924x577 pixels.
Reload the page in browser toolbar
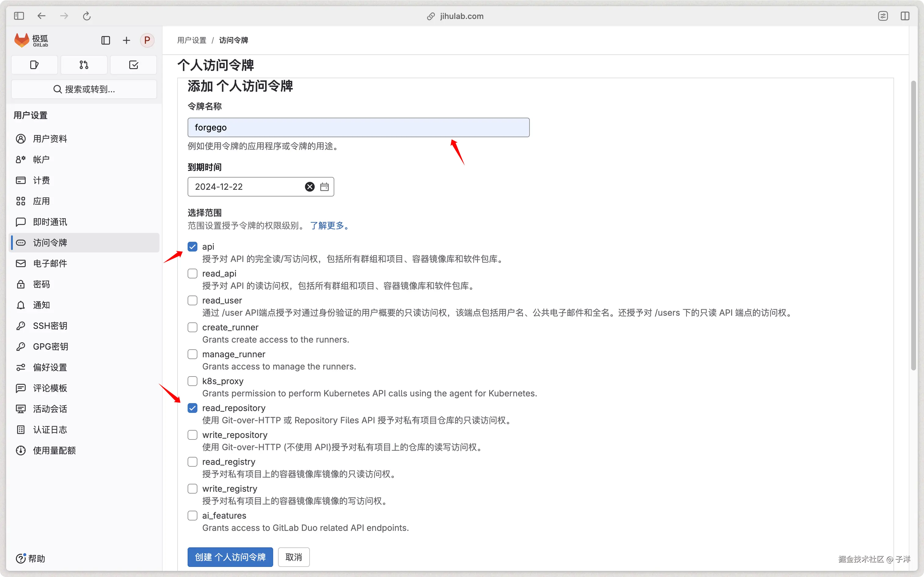[86, 16]
